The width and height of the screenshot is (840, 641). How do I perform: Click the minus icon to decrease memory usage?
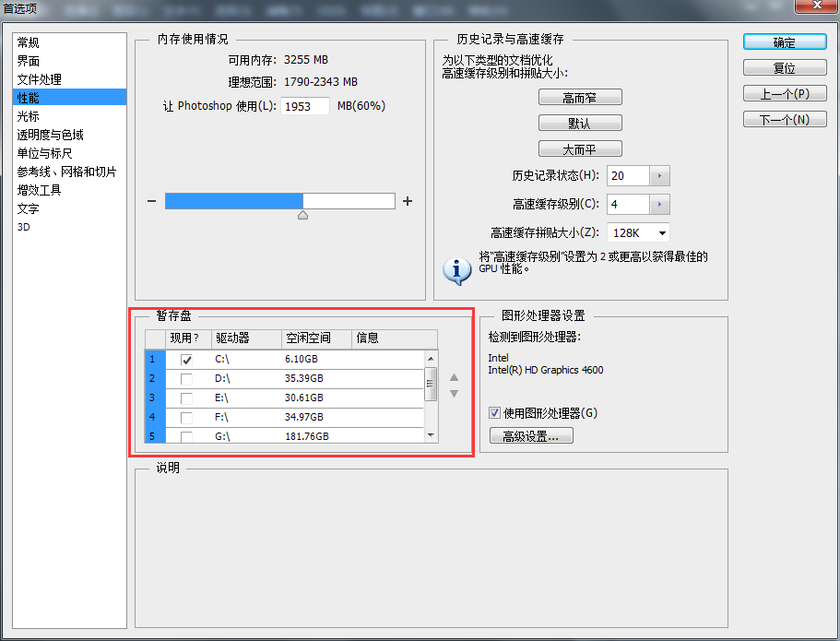152,199
